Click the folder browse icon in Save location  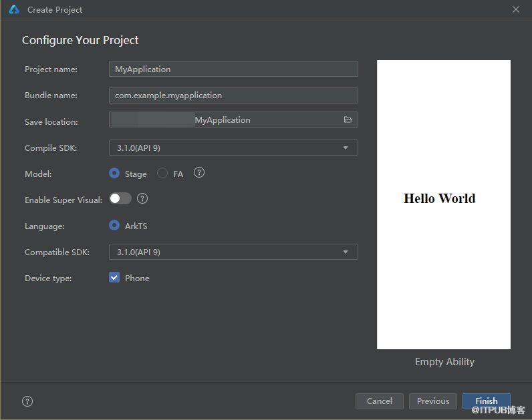(x=348, y=120)
